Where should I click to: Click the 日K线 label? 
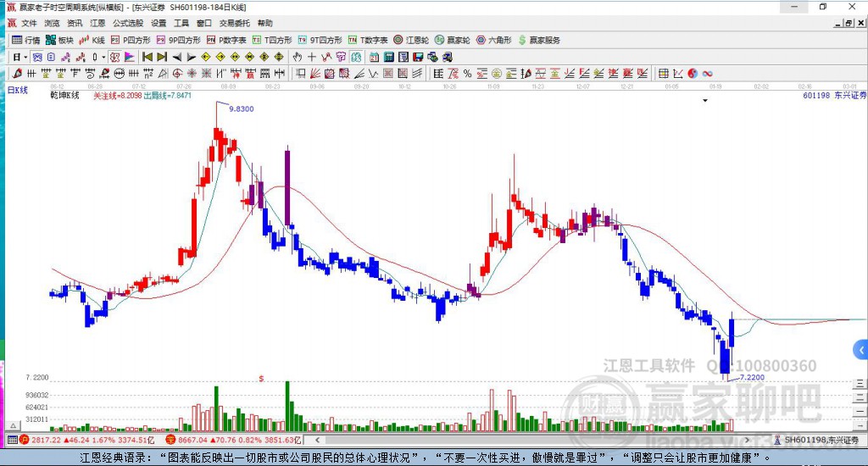coord(17,90)
